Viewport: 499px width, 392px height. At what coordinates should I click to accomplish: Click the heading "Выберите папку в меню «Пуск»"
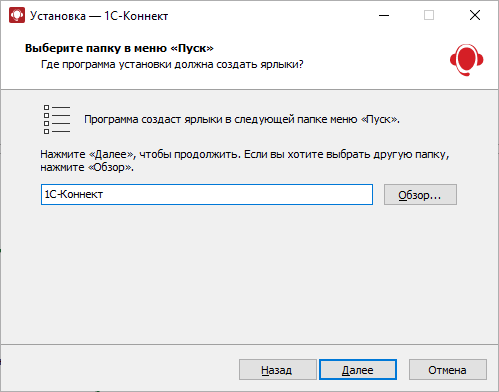coord(119,48)
